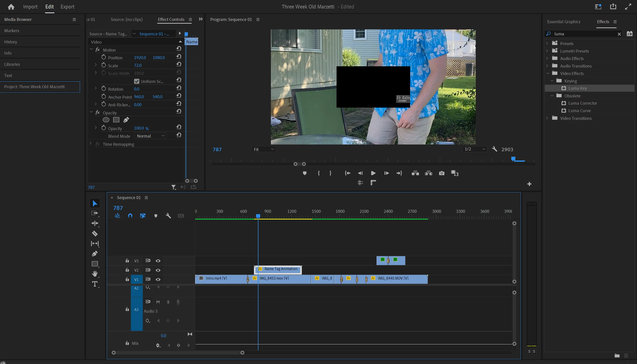Select the Type tool
Image resolution: width=637 pixels, height=364 pixels.
click(x=95, y=284)
